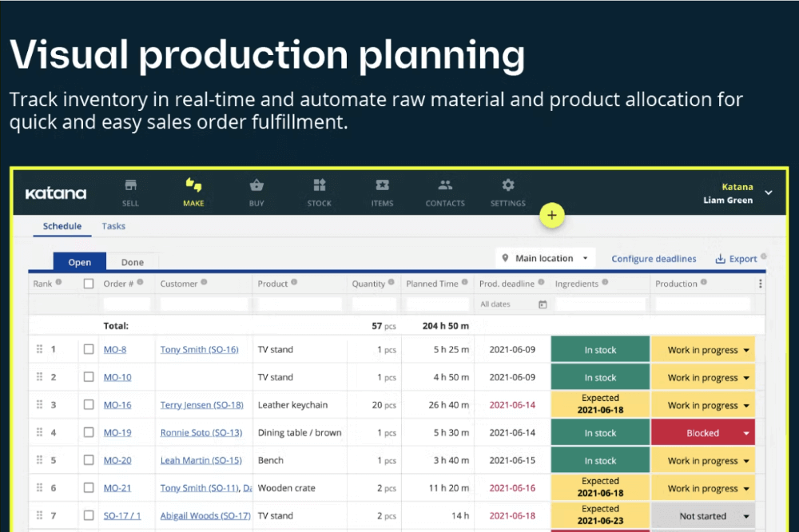Open the table column options kebab menu
799x532 pixels.
click(x=761, y=284)
